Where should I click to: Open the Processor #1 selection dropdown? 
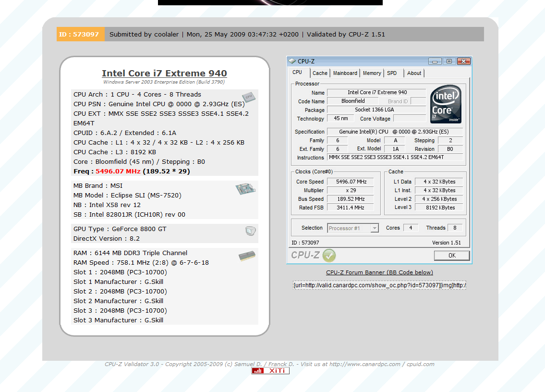click(x=353, y=228)
